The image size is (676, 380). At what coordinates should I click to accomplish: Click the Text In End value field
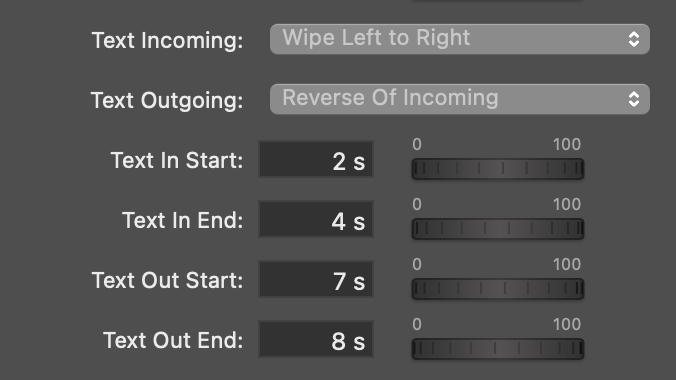pyautogui.click(x=316, y=219)
